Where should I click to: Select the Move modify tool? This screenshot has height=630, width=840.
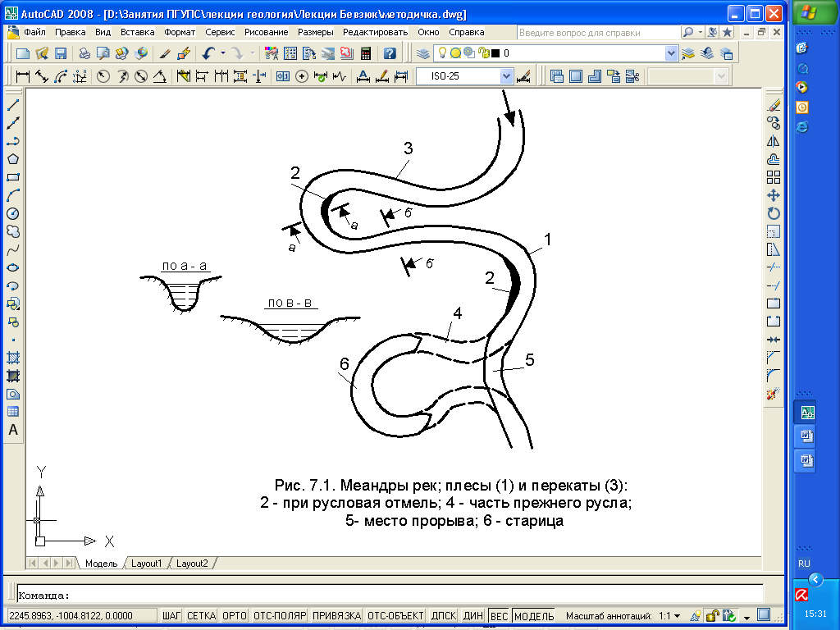click(x=774, y=195)
